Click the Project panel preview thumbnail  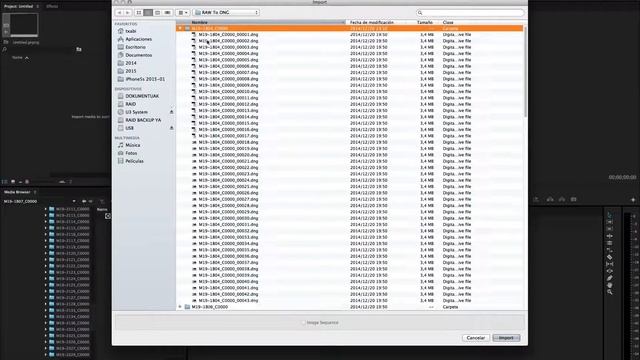pyautogui.click(x=24, y=24)
